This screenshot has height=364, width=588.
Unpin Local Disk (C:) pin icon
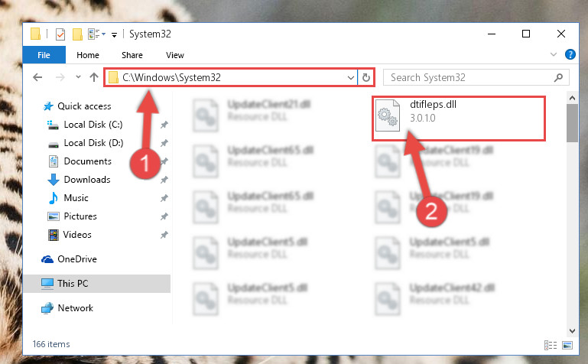click(x=164, y=125)
